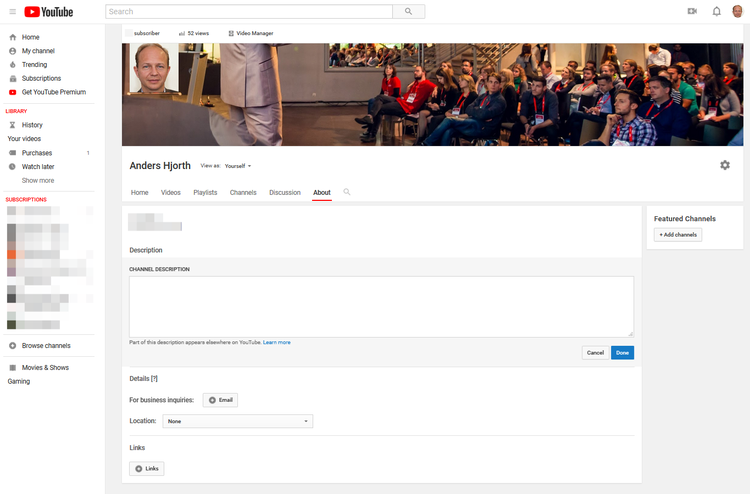Click the Done button
The width and height of the screenshot is (750, 494).
click(x=622, y=353)
